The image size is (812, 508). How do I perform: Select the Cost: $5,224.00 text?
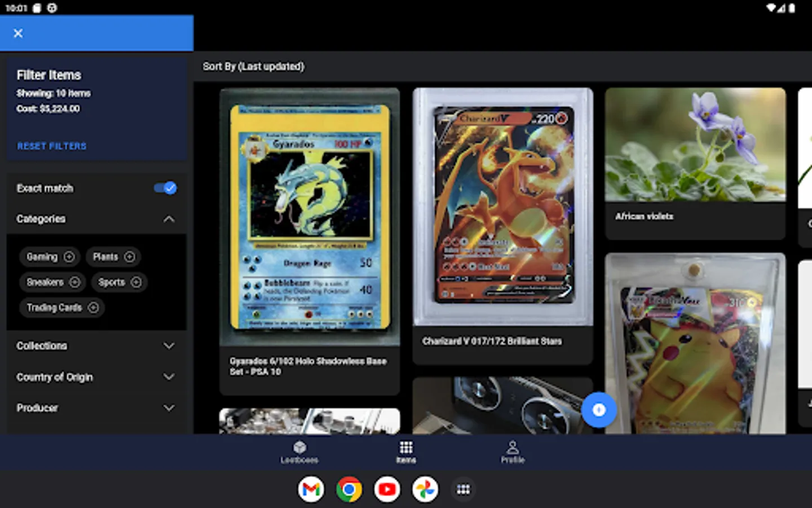pyautogui.click(x=48, y=108)
